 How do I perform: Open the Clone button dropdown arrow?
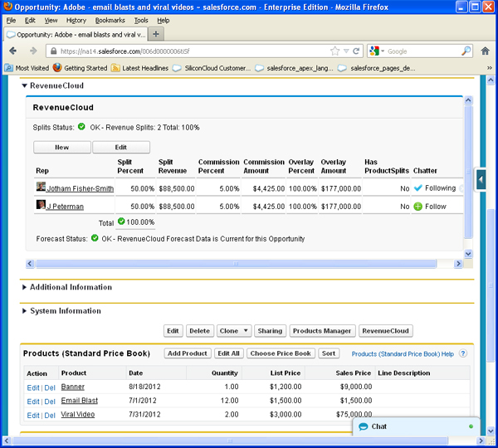pyautogui.click(x=246, y=331)
